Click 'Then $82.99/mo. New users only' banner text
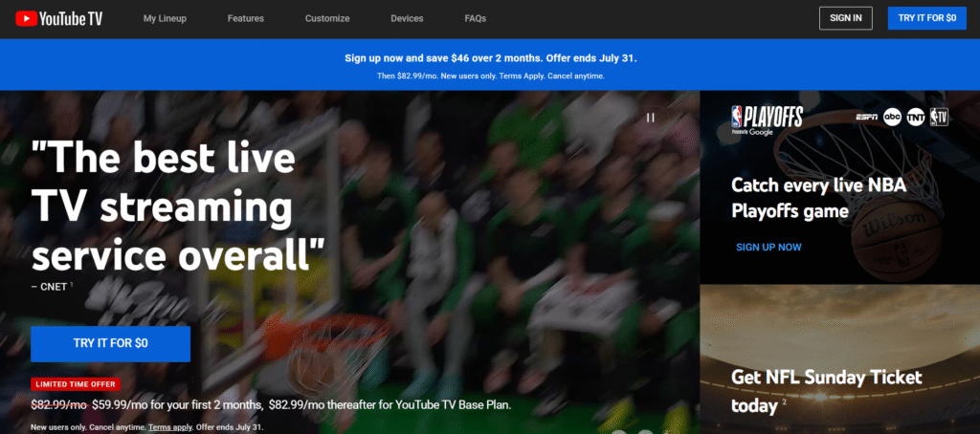 click(491, 76)
